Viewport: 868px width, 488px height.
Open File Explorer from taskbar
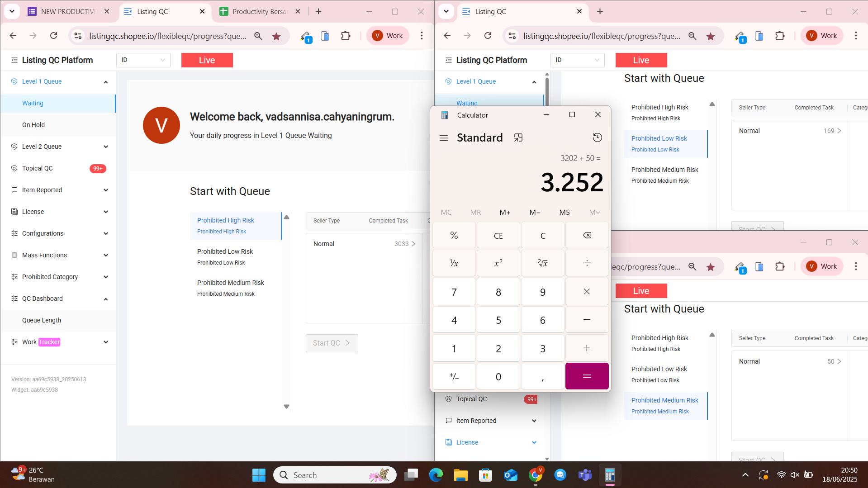pyautogui.click(x=460, y=475)
